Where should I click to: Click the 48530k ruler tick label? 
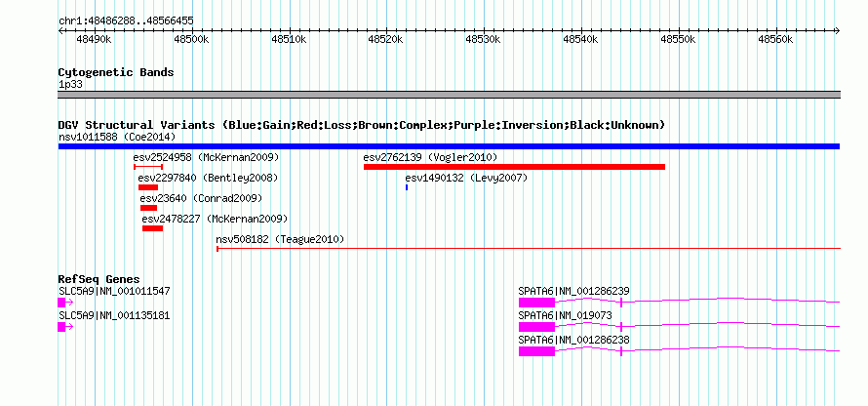484,39
